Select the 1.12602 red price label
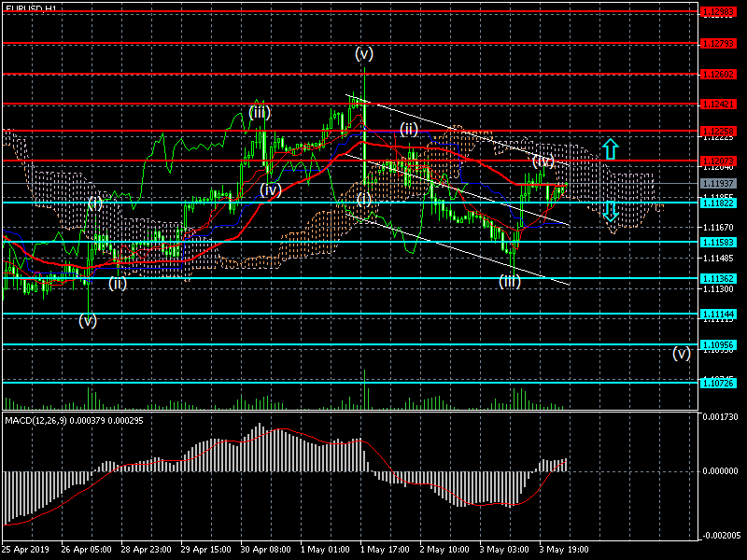The width and height of the screenshot is (747, 560). 718,75
